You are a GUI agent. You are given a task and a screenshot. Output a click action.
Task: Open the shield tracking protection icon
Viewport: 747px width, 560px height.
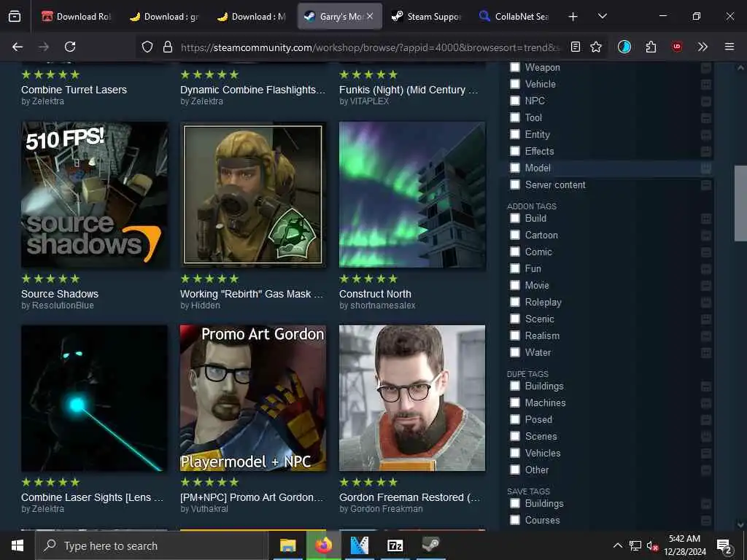point(147,47)
